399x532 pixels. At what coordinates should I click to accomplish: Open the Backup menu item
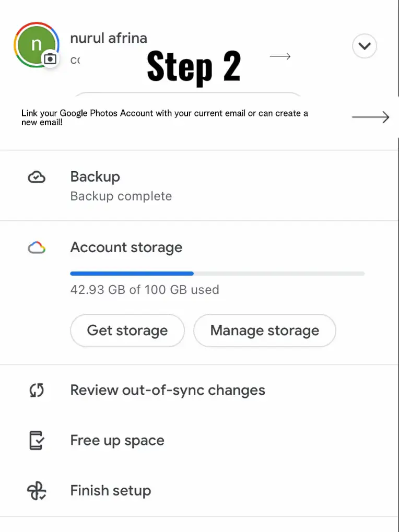(95, 177)
